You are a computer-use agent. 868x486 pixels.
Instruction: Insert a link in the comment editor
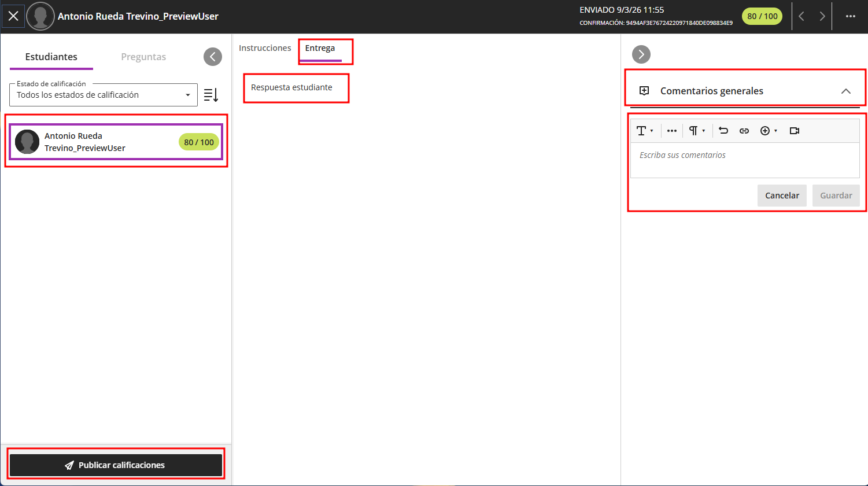point(744,131)
